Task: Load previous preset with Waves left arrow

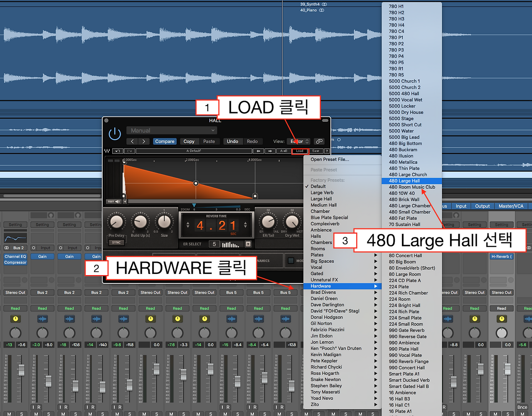Action: pyautogui.click(x=259, y=151)
